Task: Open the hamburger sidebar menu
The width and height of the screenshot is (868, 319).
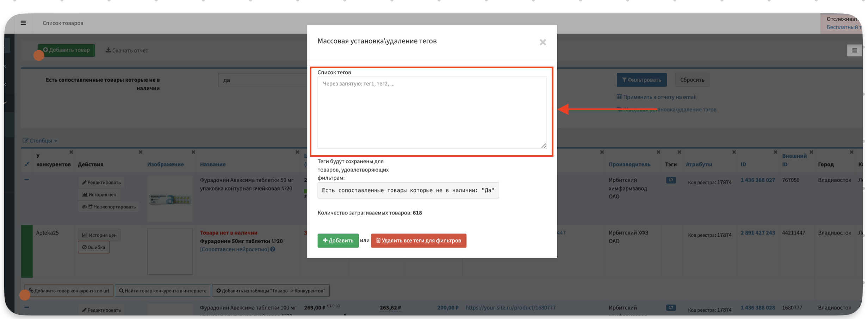Action: pos(23,23)
